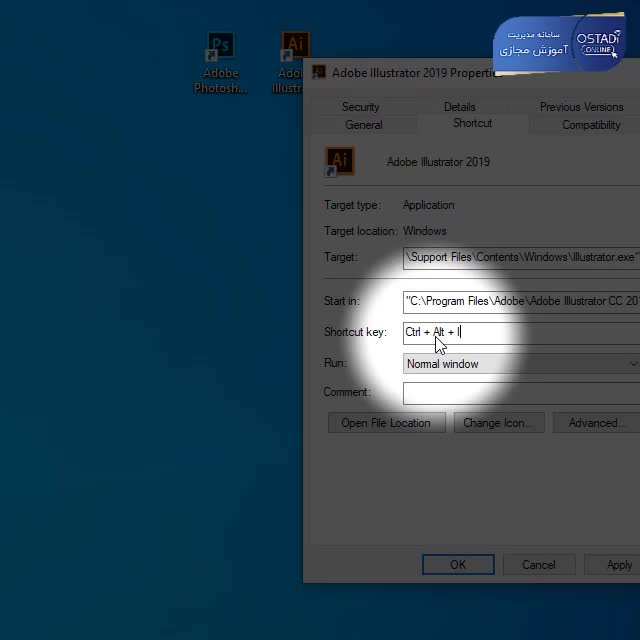The width and height of the screenshot is (640, 640).
Task: Click in the Target path field
Action: pyautogui.click(x=520, y=257)
